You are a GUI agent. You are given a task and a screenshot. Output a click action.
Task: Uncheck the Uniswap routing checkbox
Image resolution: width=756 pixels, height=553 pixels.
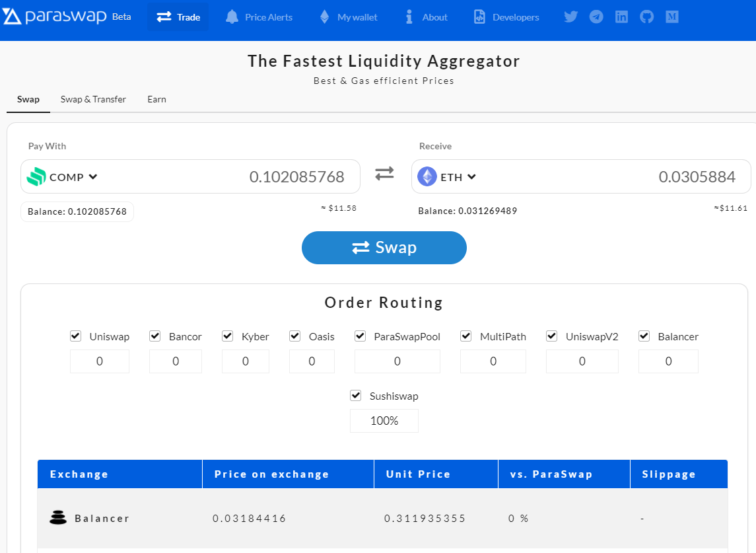pyautogui.click(x=76, y=336)
